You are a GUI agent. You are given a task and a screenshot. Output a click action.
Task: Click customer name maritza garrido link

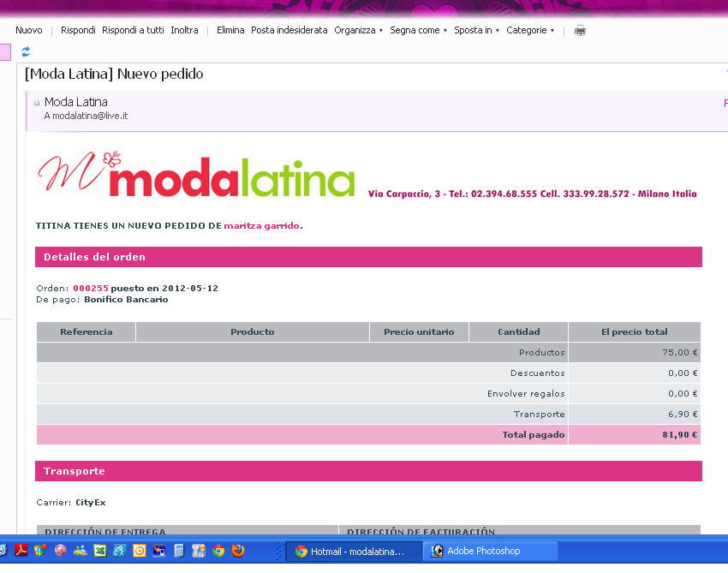pyautogui.click(x=261, y=225)
